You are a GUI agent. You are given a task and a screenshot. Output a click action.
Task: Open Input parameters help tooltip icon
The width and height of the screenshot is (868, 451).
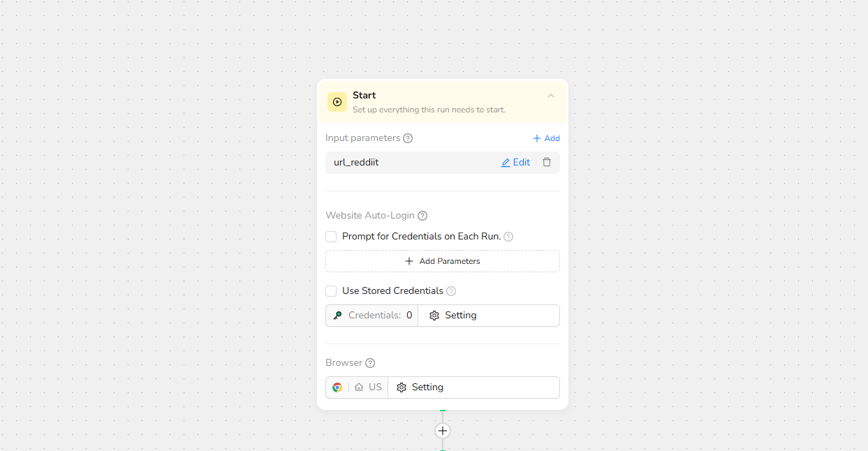pos(408,138)
